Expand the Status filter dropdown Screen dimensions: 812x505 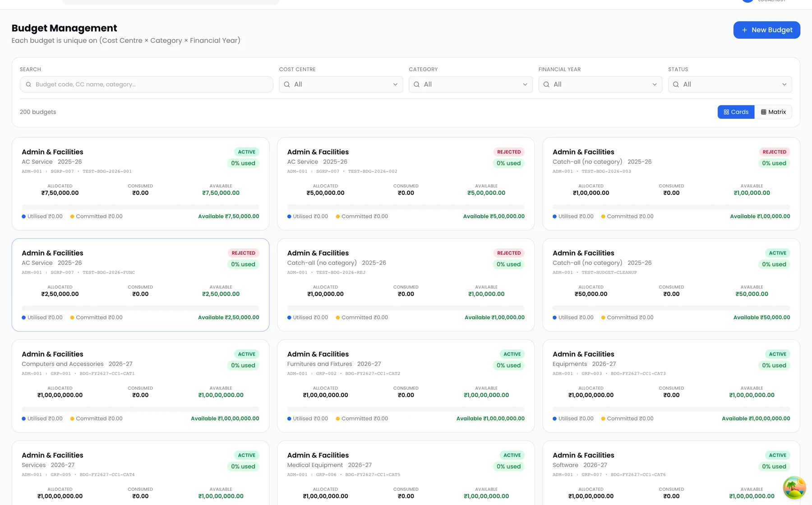point(730,84)
